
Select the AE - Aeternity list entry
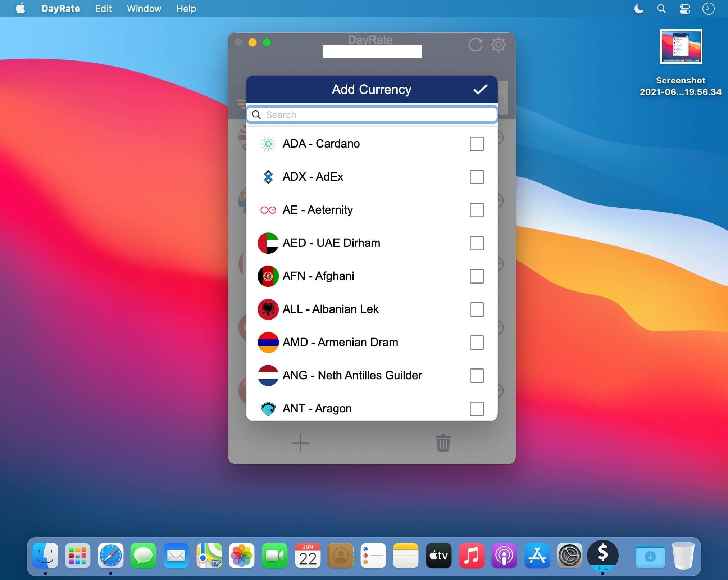coord(318,210)
